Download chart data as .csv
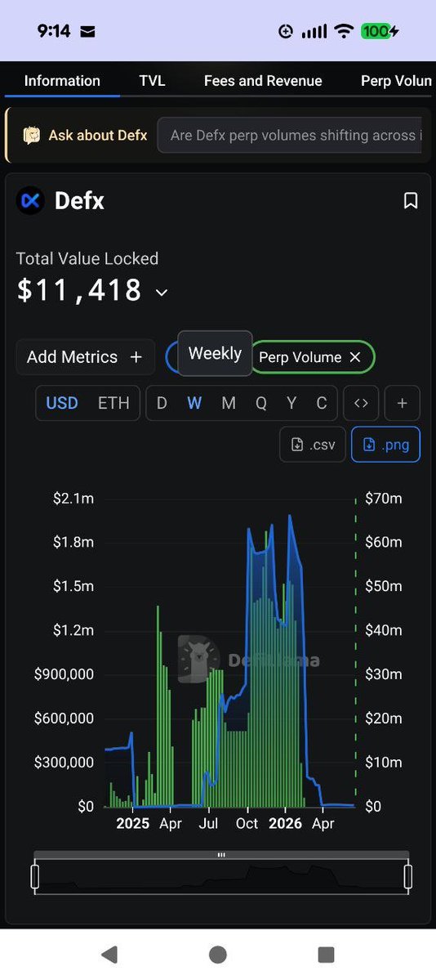This screenshot has width=436, height=980. click(313, 445)
